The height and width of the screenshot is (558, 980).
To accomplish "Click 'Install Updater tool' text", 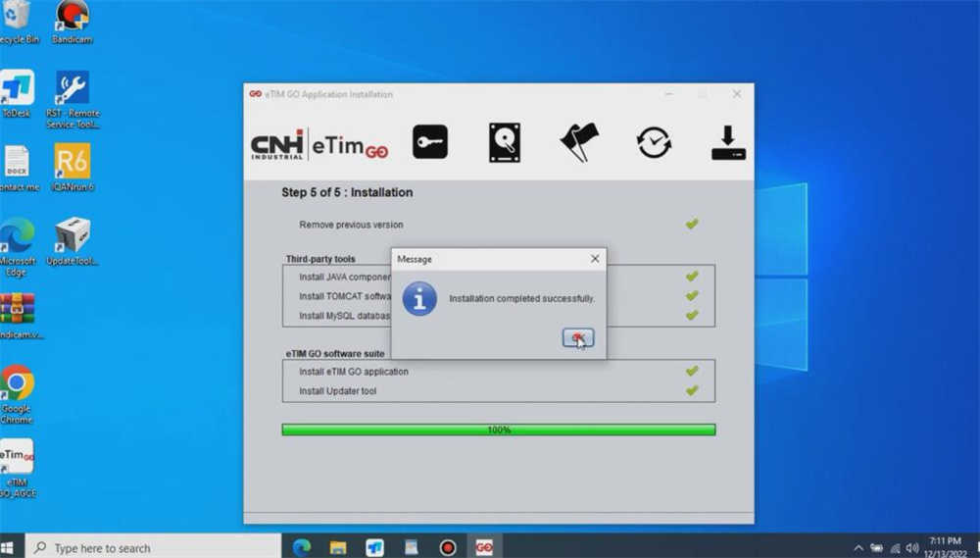I will pos(337,391).
